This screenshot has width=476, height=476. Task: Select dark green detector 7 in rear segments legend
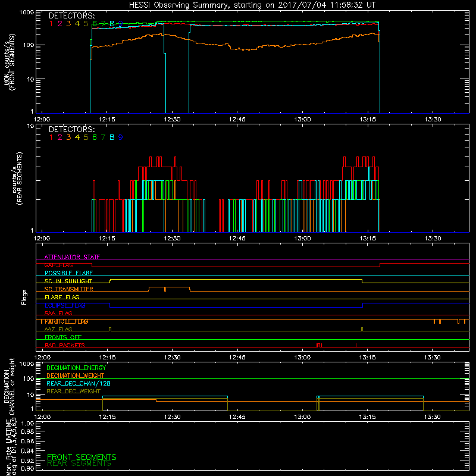click(x=103, y=137)
